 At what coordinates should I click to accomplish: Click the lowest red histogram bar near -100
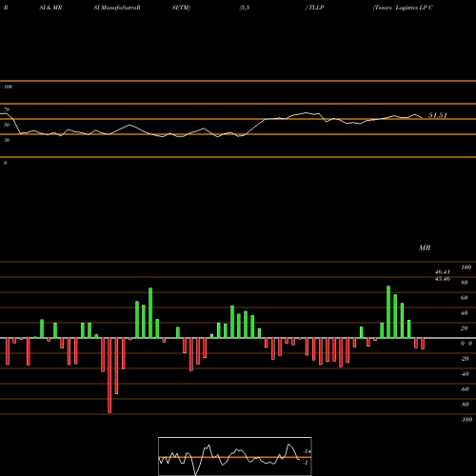click(x=109, y=375)
